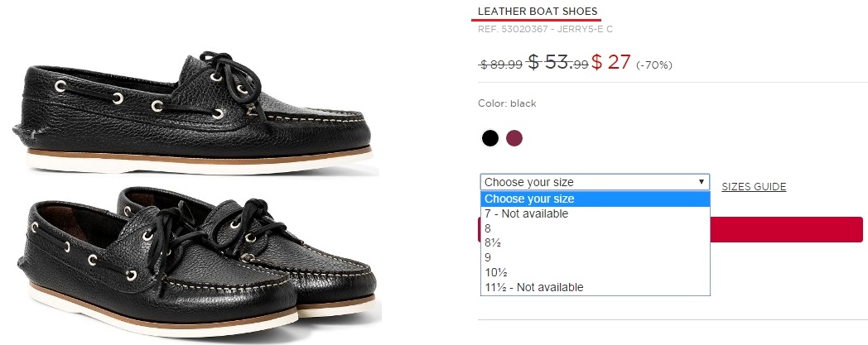This screenshot has height=345, width=868.
Task: Click the red $27 sale price
Action: (611, 62)
